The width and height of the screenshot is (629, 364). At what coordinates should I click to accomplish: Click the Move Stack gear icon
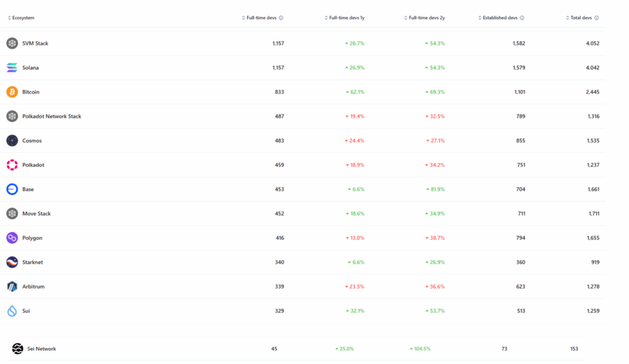point(12,213)
